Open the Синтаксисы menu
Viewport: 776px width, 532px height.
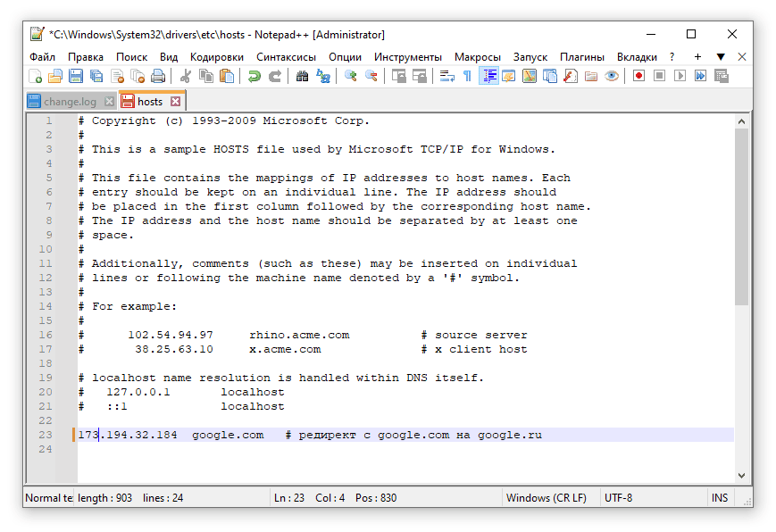click(286, 57)
